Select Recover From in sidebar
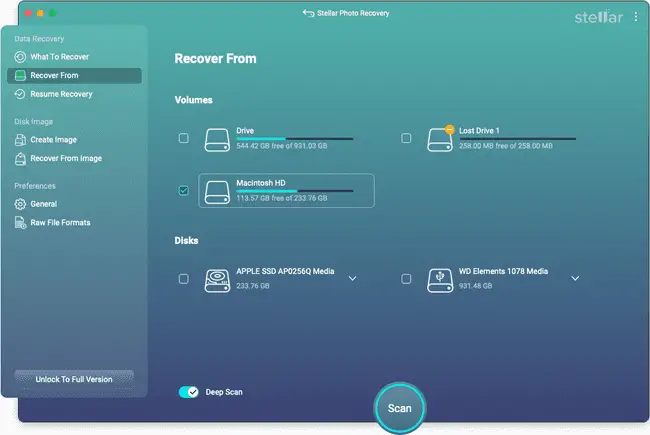Image resolution: width=650 pixels, height=435 pixels. 74,75
